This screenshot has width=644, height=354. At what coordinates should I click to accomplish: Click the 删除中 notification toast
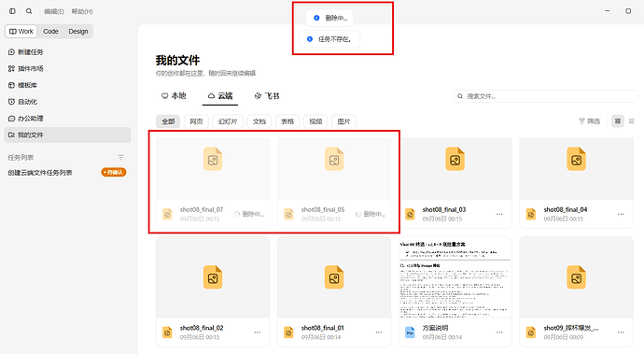coord(329,18)
